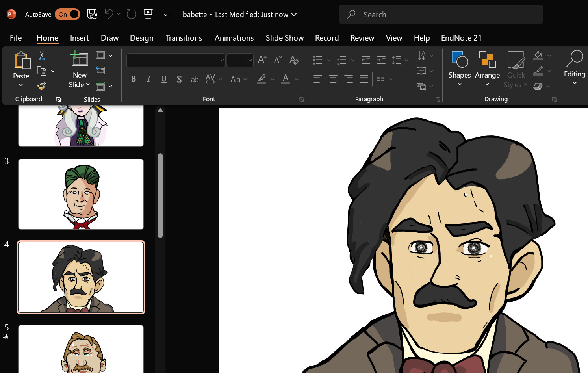Click the New Slide button icon

coord(80,59)
